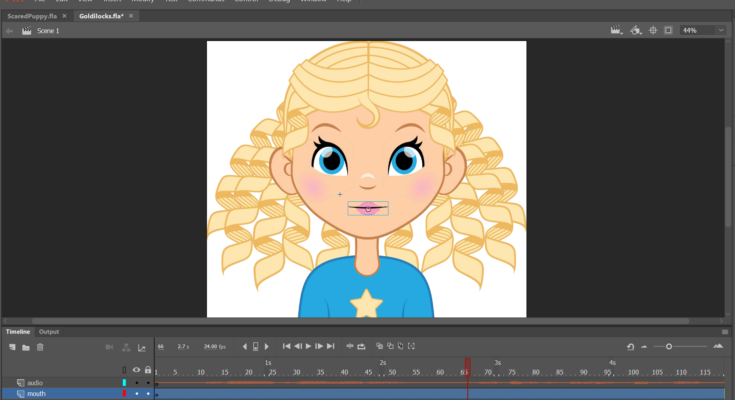Click audio layer cyan outline swatch
This screenshot has height=400, width=735.
point(124,383)
